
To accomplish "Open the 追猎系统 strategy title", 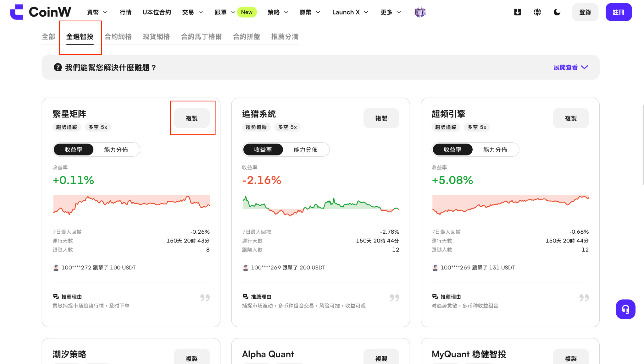I will tap(259, 114).
